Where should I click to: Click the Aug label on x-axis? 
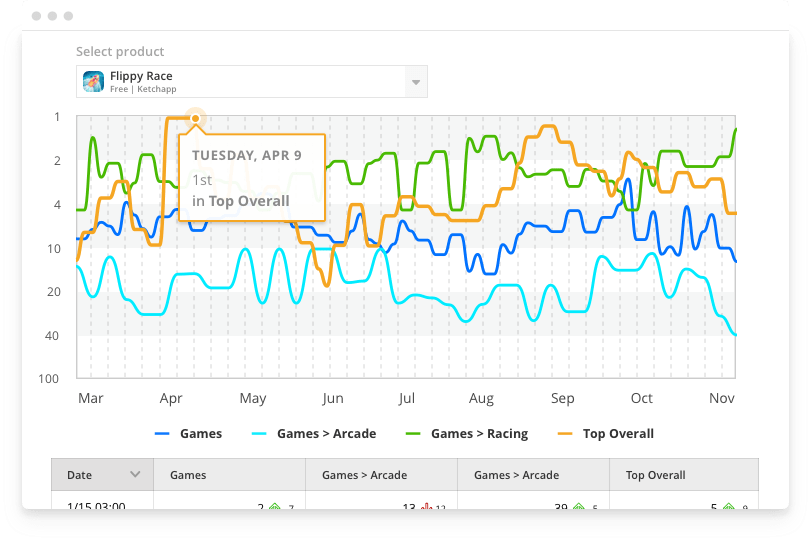pyautogui.click(x=481, y=398)
